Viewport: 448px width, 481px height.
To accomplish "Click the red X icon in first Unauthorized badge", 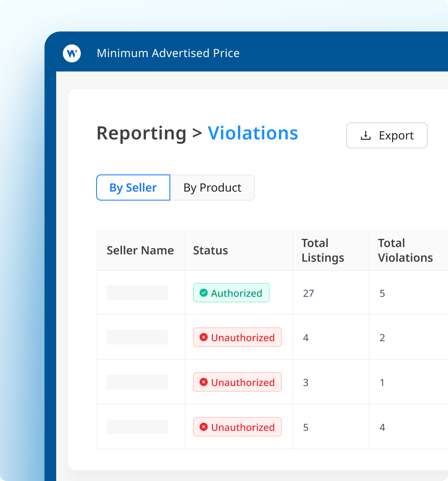I will point(204,337).
